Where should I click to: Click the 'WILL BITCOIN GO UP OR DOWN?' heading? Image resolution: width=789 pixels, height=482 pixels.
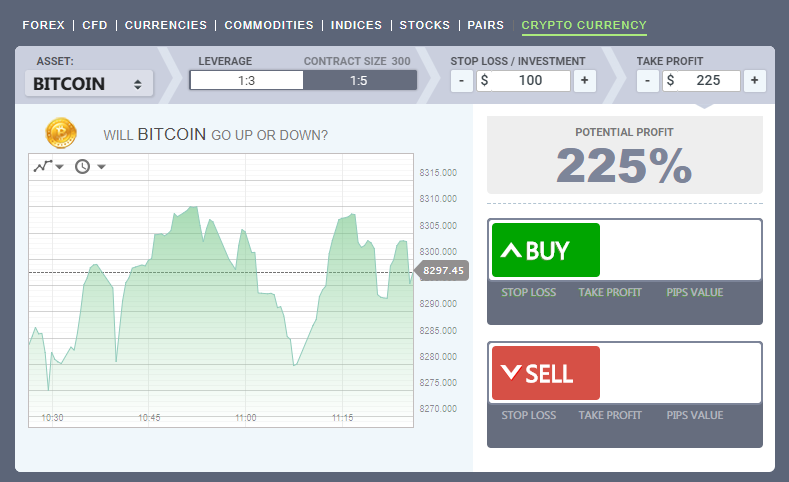[215, 134]
